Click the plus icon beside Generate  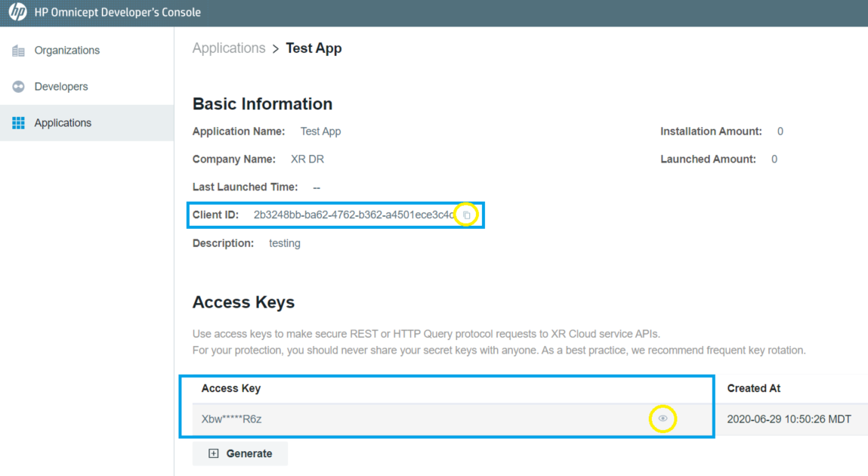pos(214,453)
